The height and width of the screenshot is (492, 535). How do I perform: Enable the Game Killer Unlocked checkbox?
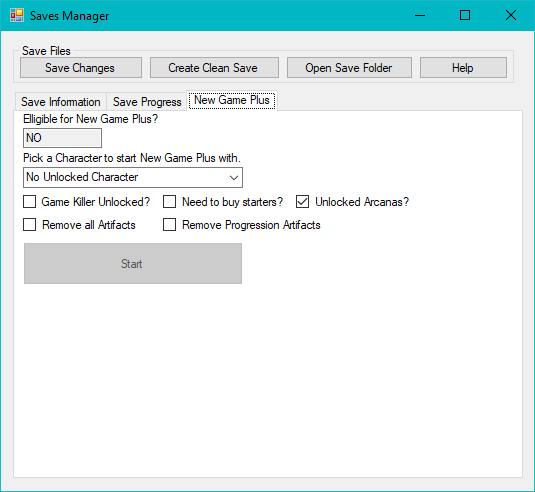pyautogui.click(x=30, y=202)
